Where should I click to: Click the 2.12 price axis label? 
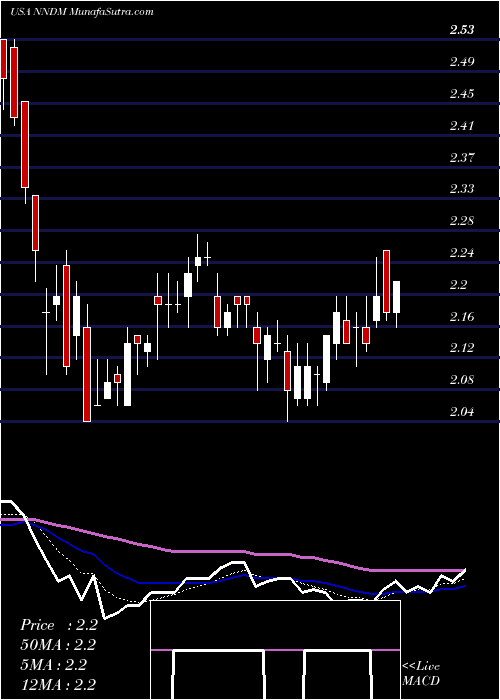[462, 348]
